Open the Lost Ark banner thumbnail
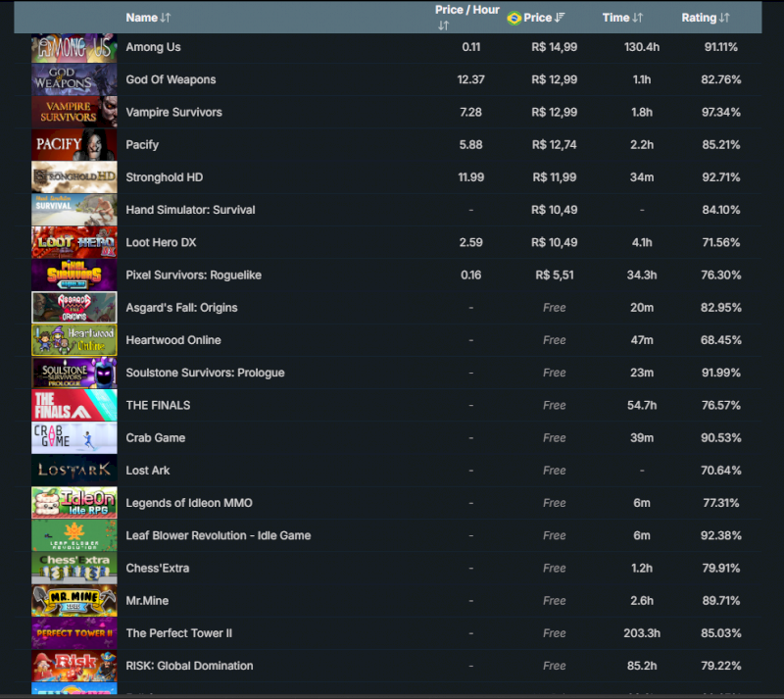The height and width of the screenshot is (699, 784). [x=73, y=470]
